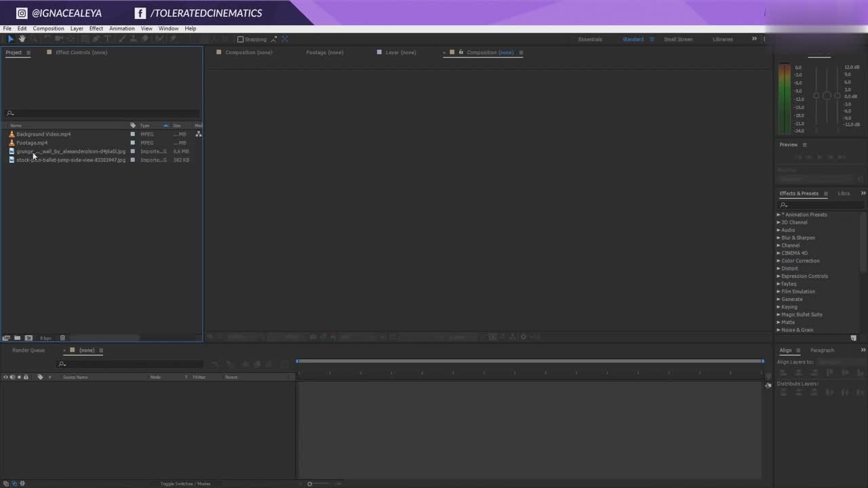Screen dimensions: 868x488
Task: Click the grunge wall jpg file icon
Action: click(x=12, y=151)
